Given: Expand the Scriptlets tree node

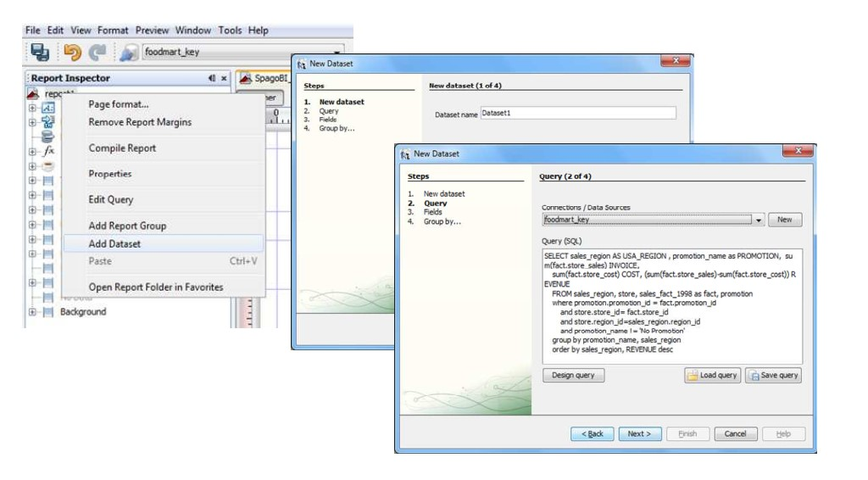Looking at the screenshot, I should (x=32, y=165).
